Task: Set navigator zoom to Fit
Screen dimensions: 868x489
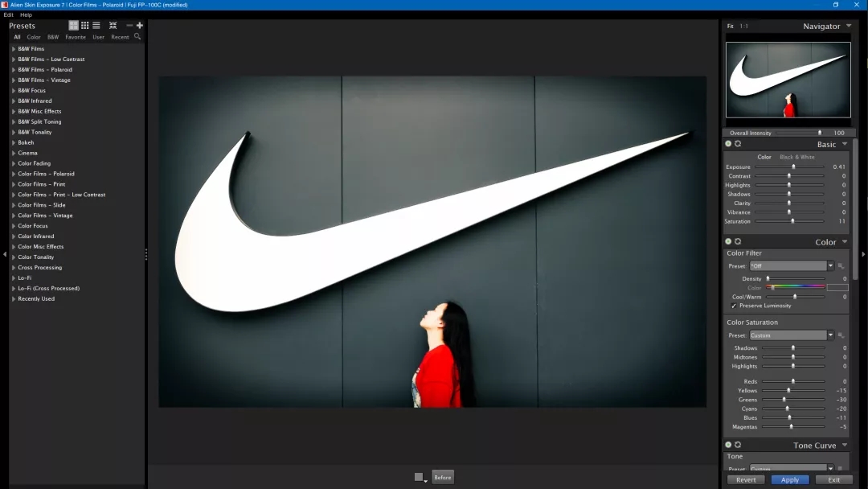Action: tap(730, 26)
